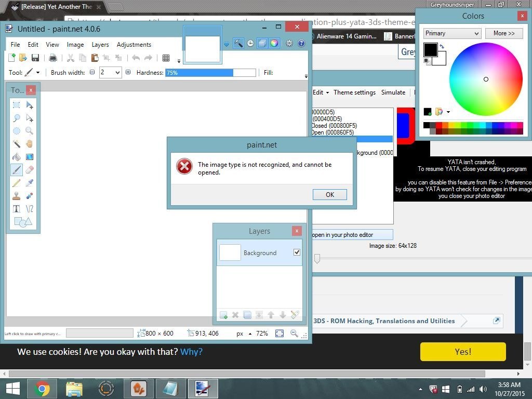Screen dimensions: 532x399
Task: Select the Eraser tool
Action: coord(30,170)
